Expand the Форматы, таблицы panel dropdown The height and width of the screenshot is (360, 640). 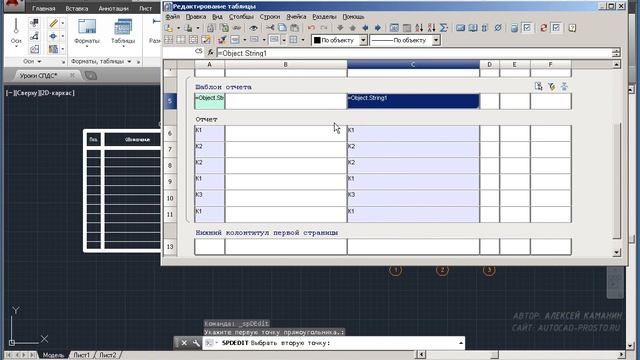101,61
